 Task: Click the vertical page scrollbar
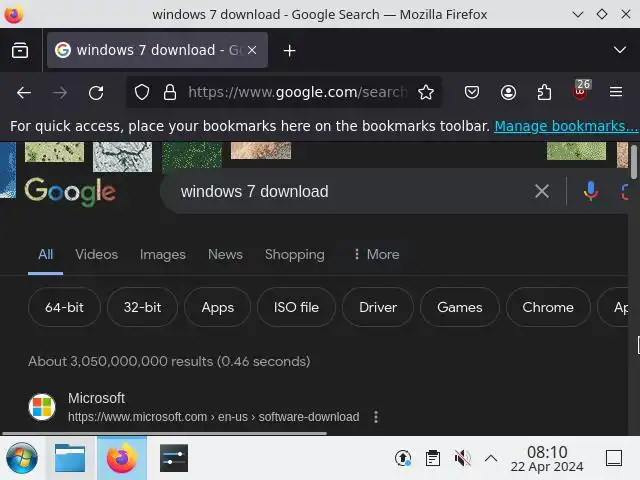[633, 162]
